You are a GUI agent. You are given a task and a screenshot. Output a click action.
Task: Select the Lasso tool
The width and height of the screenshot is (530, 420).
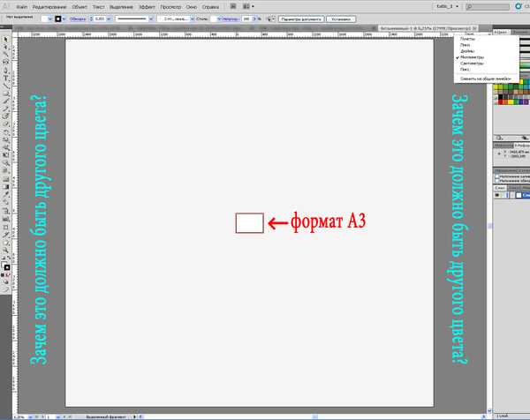click(6, 62)
